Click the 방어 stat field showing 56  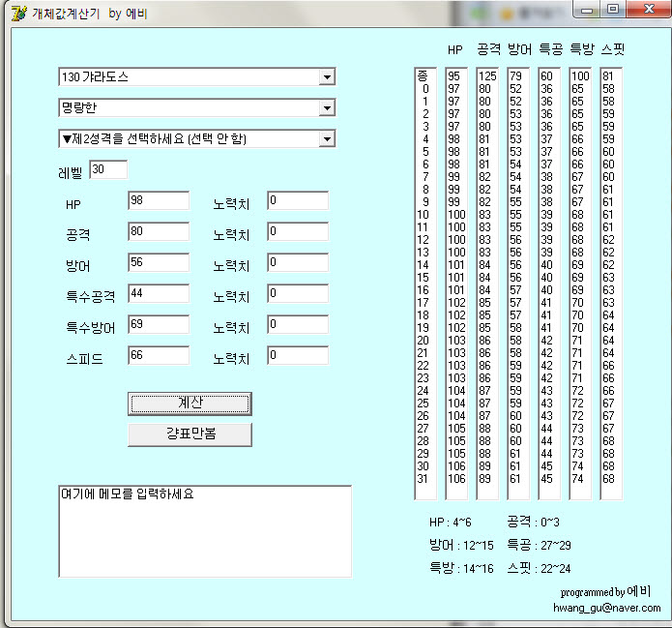(x=159, y=262)
